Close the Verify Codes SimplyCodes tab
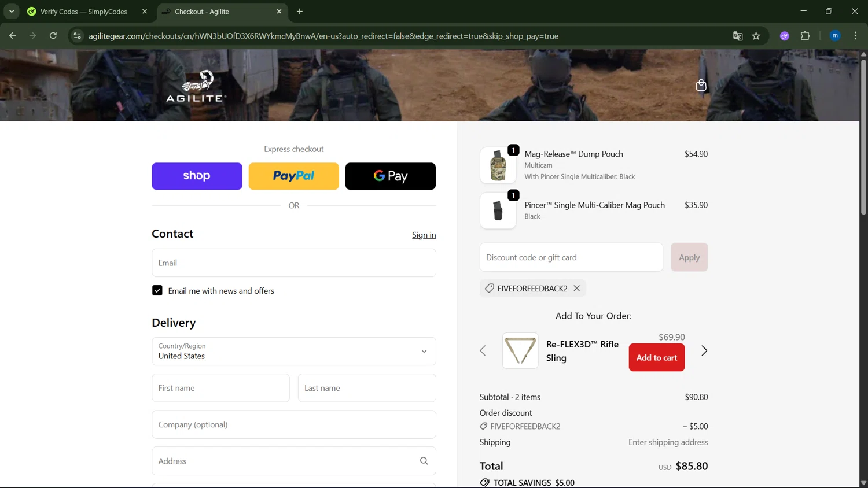This screenshot has height=488, width=868. click(145, 12)
